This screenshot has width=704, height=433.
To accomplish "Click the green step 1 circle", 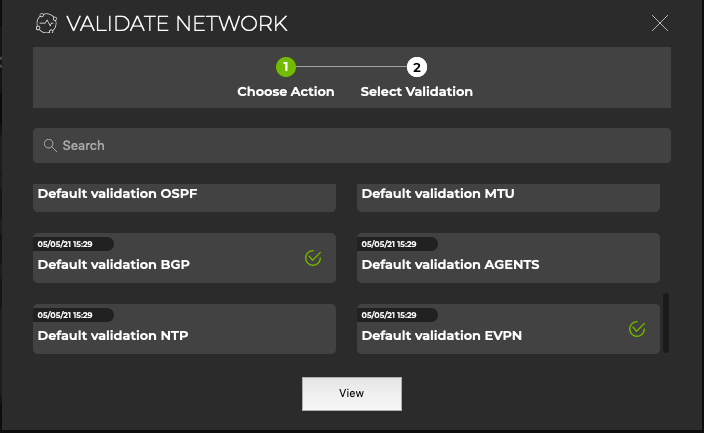I will [x=286, y=67].
